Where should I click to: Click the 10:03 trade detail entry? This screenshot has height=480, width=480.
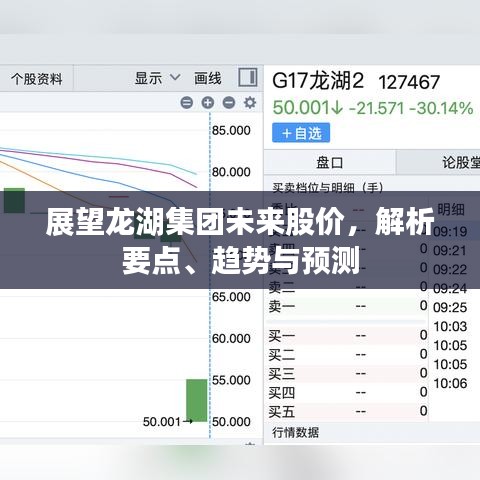pos(450,326)
